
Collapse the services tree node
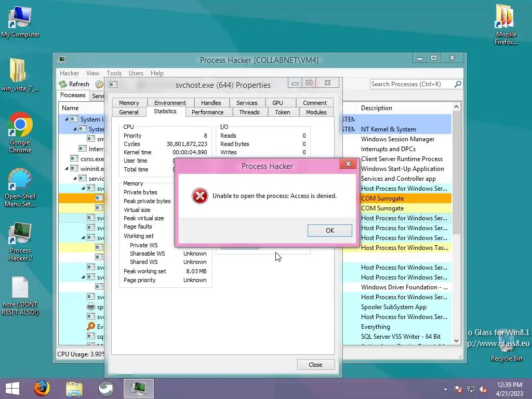[75, 178]
